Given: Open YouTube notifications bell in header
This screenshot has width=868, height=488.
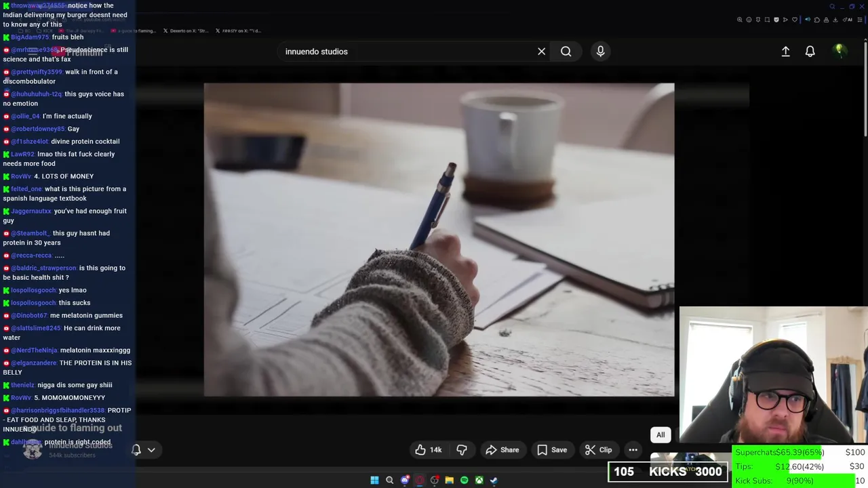Looking at the screenshot, I should tap(810, 52).
